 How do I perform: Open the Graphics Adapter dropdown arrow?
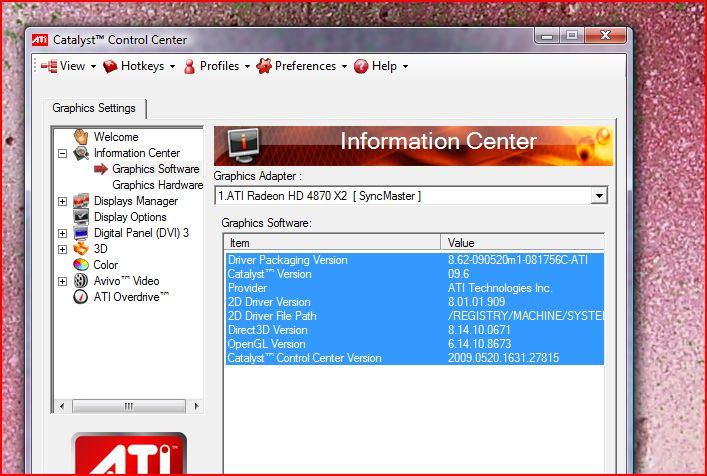[x=599, y=196]
